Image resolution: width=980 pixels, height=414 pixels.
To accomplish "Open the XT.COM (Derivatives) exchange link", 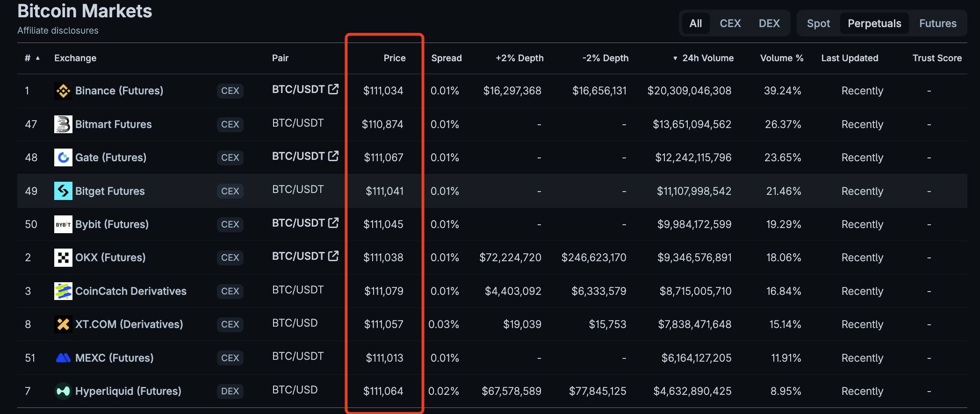I will pos(129,324).
